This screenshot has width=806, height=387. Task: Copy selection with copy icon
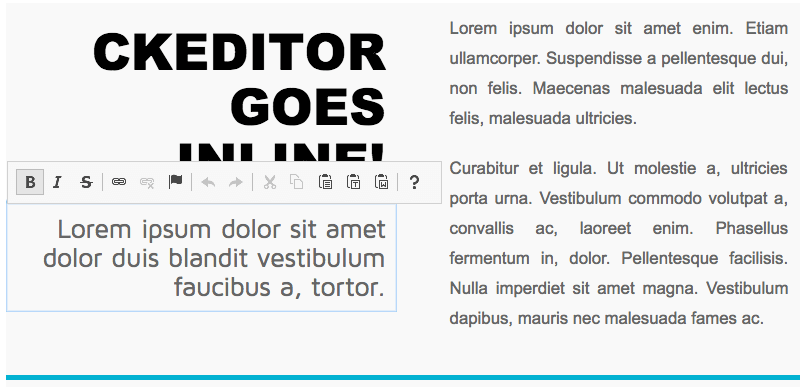[297, 182]
